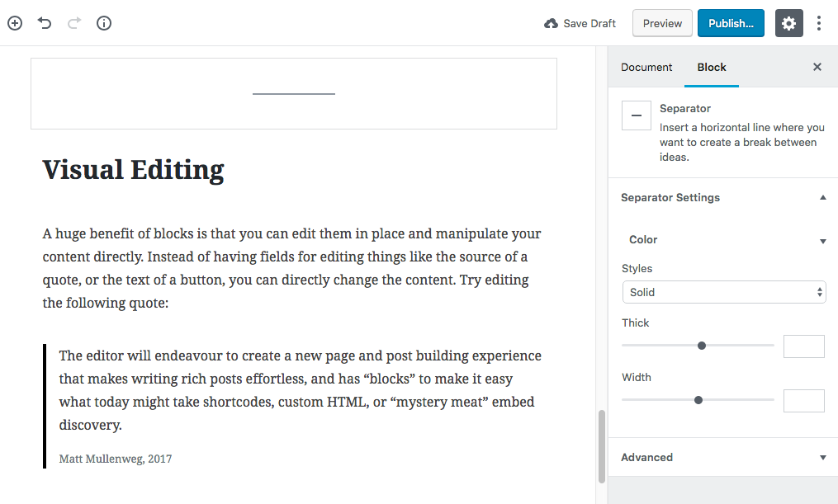Select the Separator block icon

(x=636, y=115)
